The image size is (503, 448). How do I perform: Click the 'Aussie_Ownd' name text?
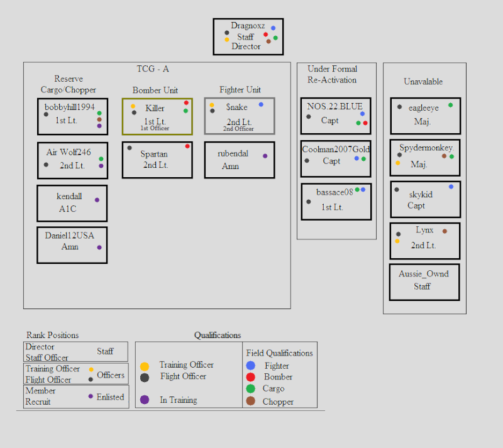point(424,274)
